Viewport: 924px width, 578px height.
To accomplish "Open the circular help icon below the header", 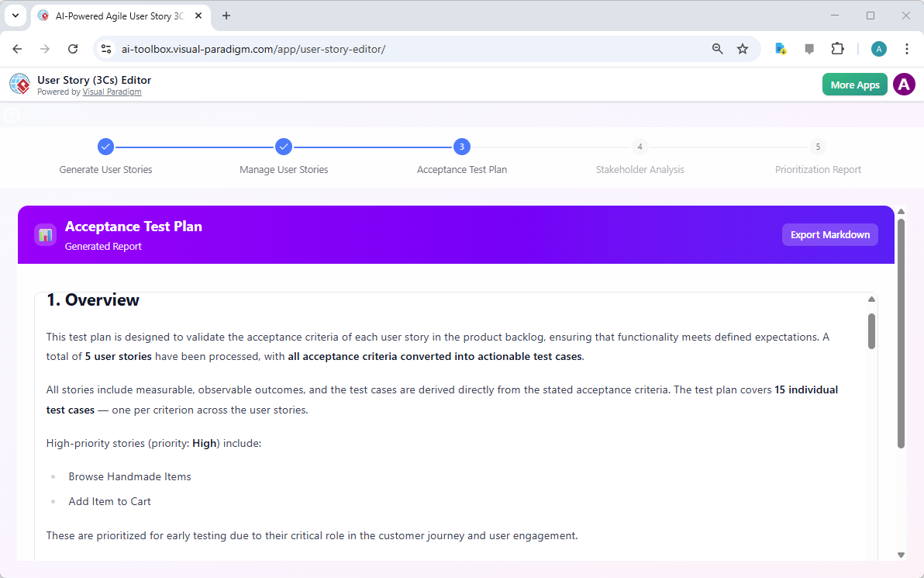I will (11, 115).
